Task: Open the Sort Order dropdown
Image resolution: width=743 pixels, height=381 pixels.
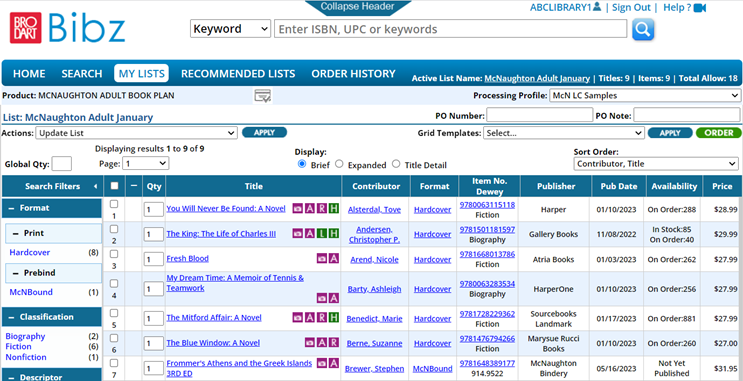Action: coord(656,164)
